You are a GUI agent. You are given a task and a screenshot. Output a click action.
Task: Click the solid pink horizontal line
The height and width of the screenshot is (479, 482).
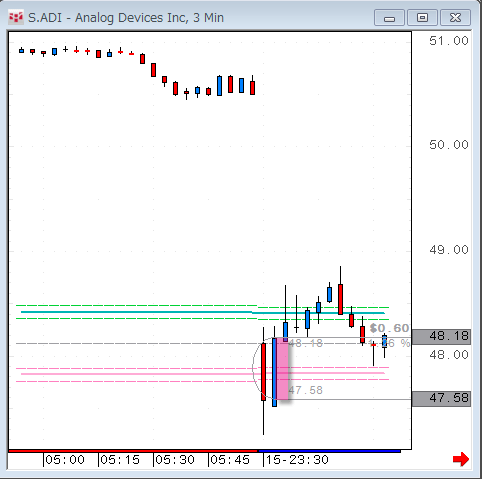[203, 374]
